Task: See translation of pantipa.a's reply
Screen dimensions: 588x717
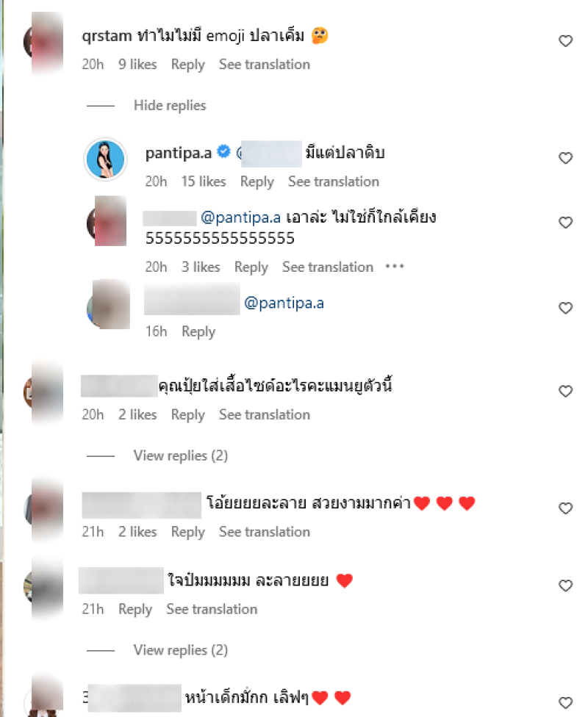Action: point(334,182)
